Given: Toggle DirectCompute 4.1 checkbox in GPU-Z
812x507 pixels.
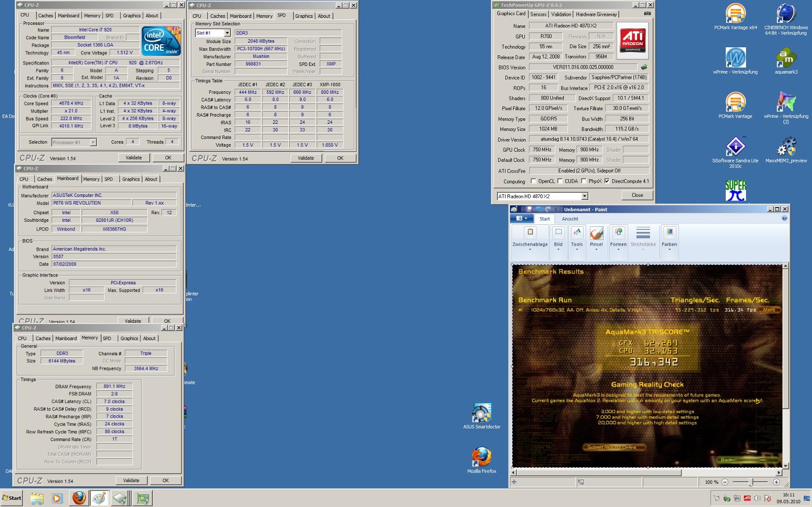Looking at the screenshot, I should tap(606, 181).
